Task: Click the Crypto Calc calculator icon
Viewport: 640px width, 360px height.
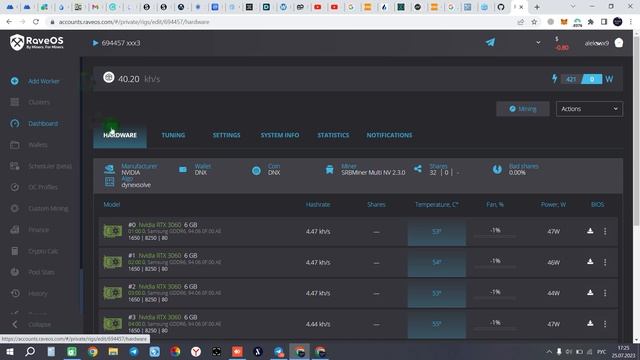Action: [x=15, y=251]
